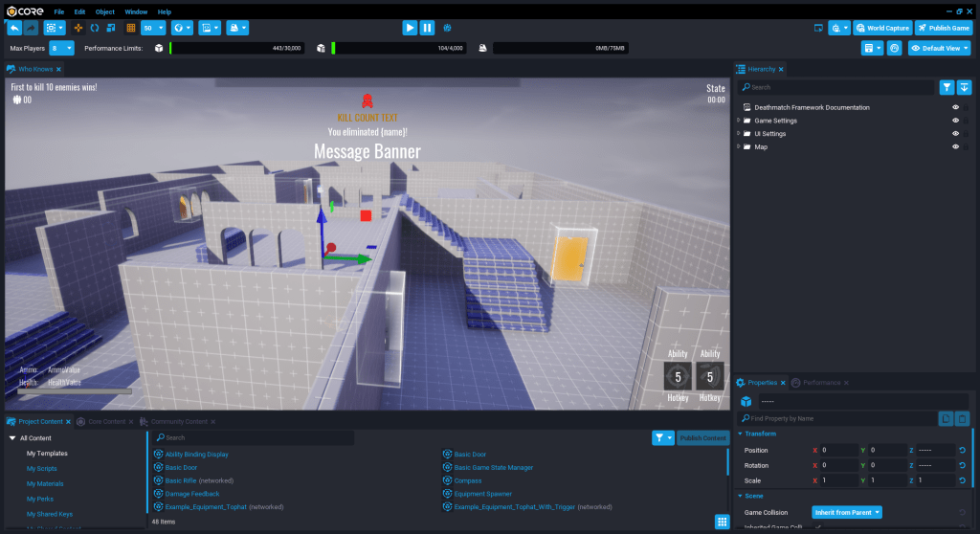The width and height of the screenshot is (980, 534).
Task: Select the Rotate tool icon
Action: click(94, 28)
